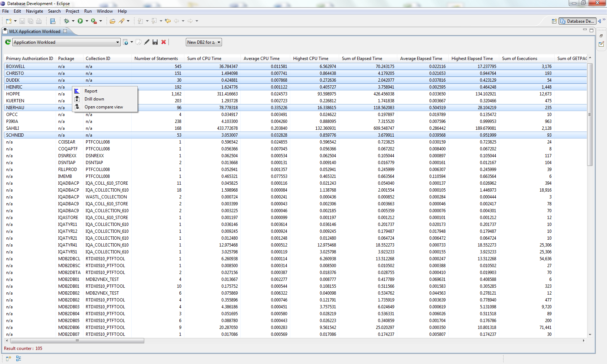The height and width of the screenshot is (364, 607).
Task: Expand the New DB2 for z/OS dropdown
Action: coord(204,42)
